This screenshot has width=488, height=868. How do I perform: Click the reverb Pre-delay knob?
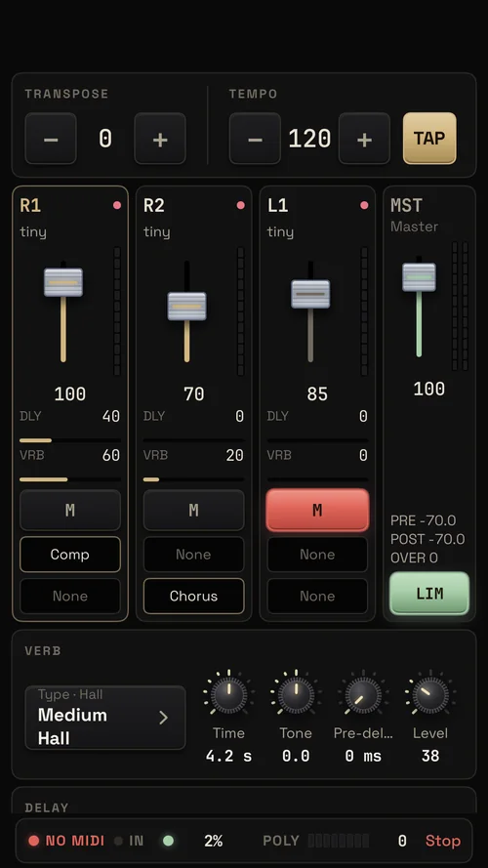tap(363, 695)
